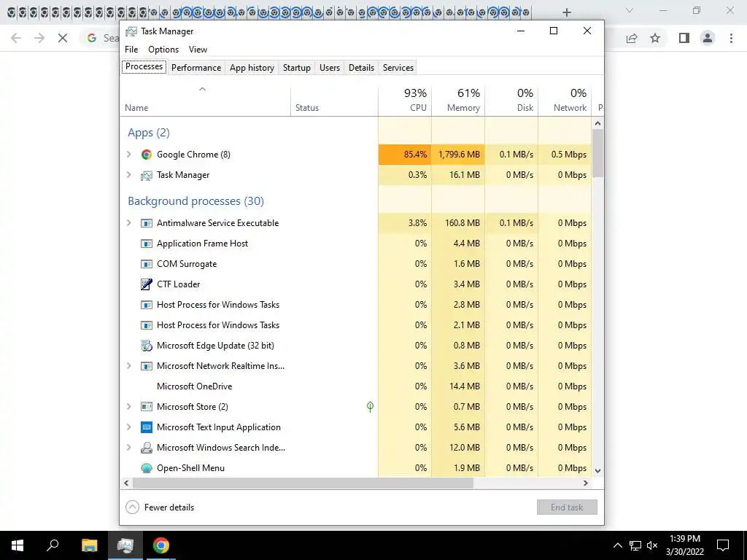Click the Microsoft Windows Search Indexer icon
This screenshot has width=747, height=560.
(x=146, y=448)
